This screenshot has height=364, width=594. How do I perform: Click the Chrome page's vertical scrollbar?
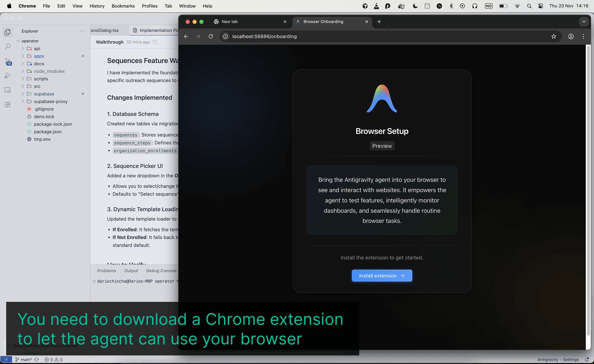point(588,191)
